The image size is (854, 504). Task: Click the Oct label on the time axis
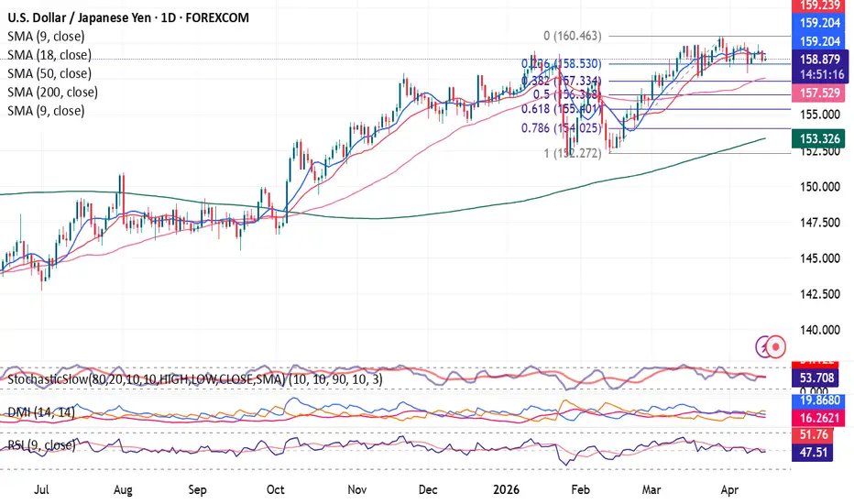point(276,489)
